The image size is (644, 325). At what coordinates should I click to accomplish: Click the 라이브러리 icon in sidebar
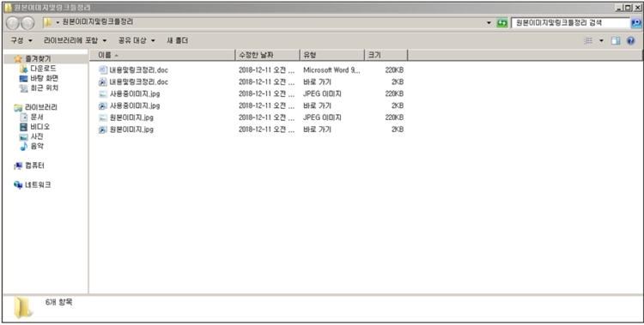coord(18,107)
